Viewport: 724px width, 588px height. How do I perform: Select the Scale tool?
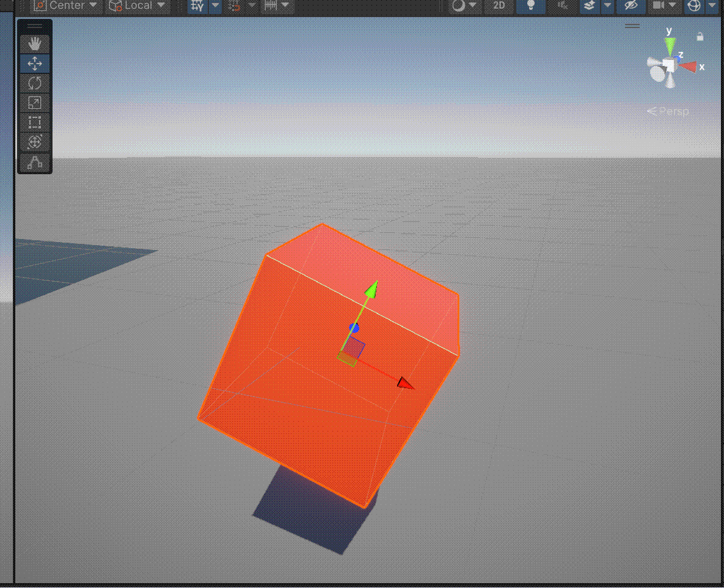point(35,103)
